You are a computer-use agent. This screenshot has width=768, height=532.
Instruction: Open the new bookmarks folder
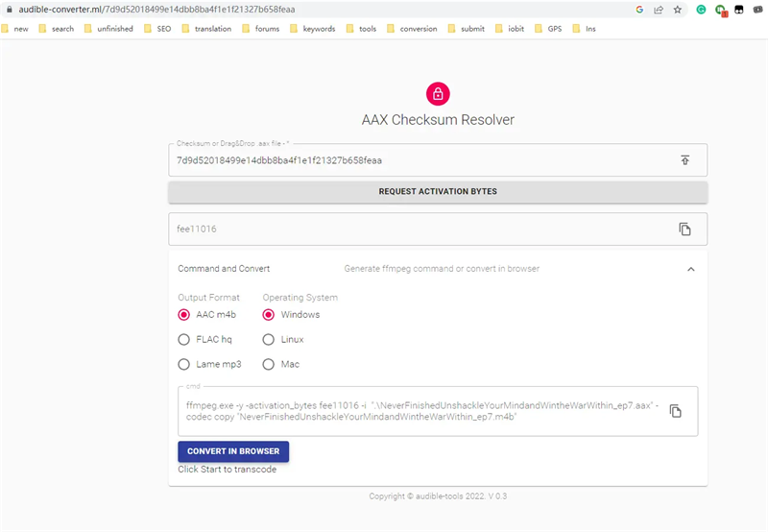tap(14, 29)
